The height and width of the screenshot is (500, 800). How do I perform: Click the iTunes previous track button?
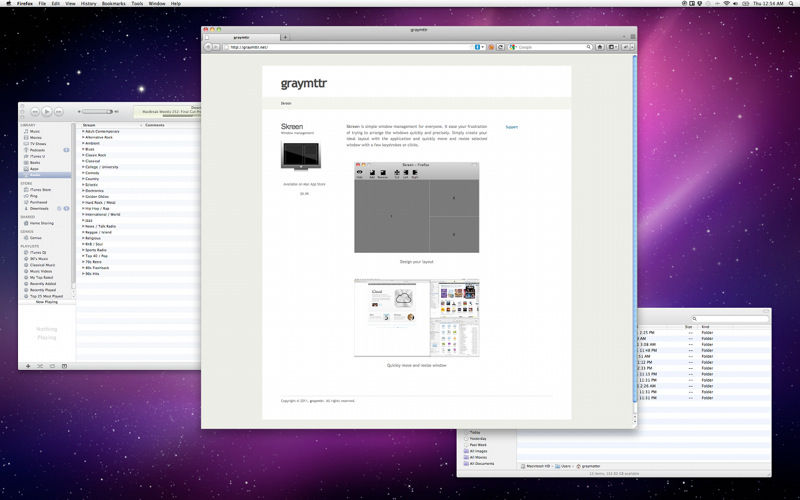(35, 111)
